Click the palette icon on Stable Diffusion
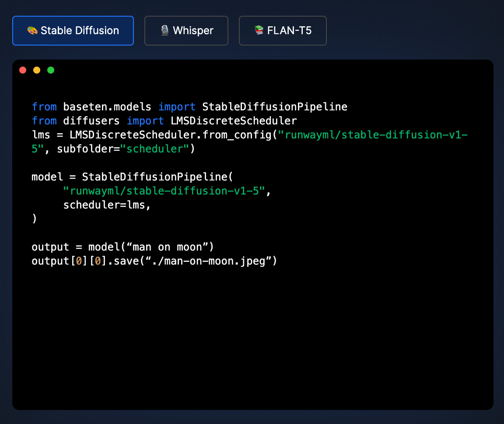This screenshot has height=424, width=504. (32, 31)
